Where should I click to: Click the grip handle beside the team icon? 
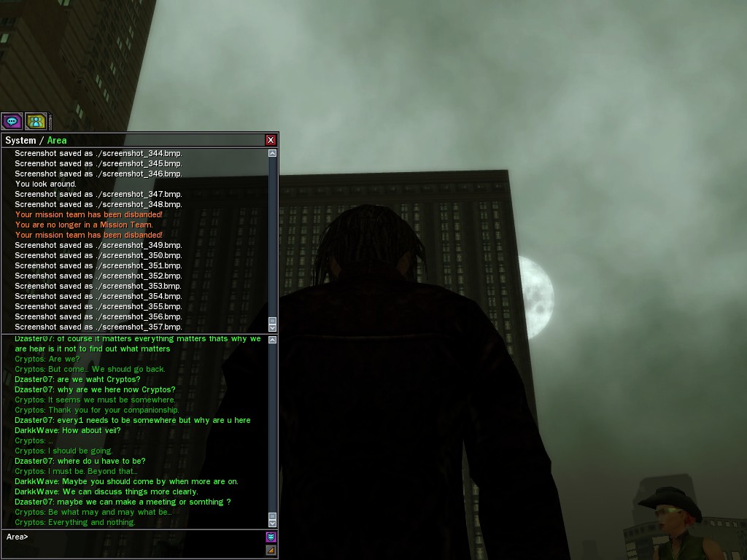50,121
